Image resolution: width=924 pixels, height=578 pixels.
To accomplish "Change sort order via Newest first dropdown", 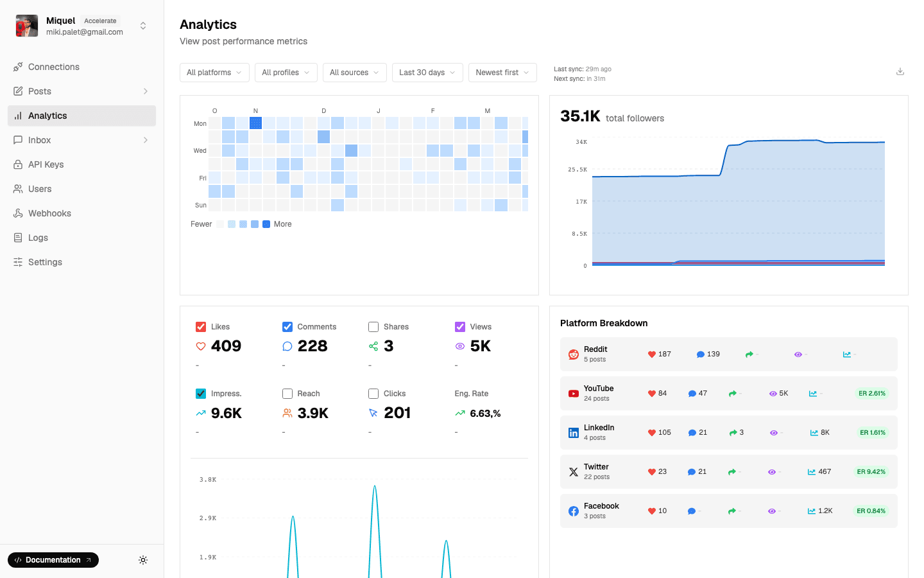I will point(502,73).
